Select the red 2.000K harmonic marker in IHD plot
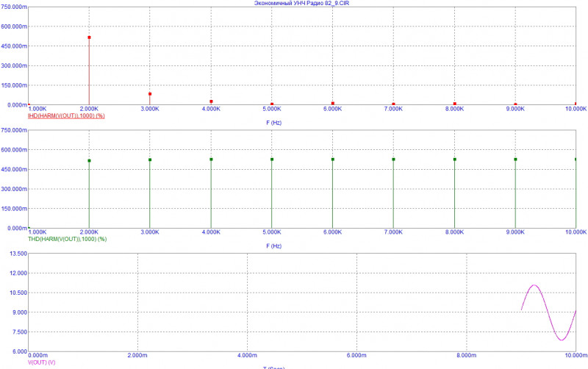Image resolution: width=588 pixels, height=369 pixels. [89, 37]
